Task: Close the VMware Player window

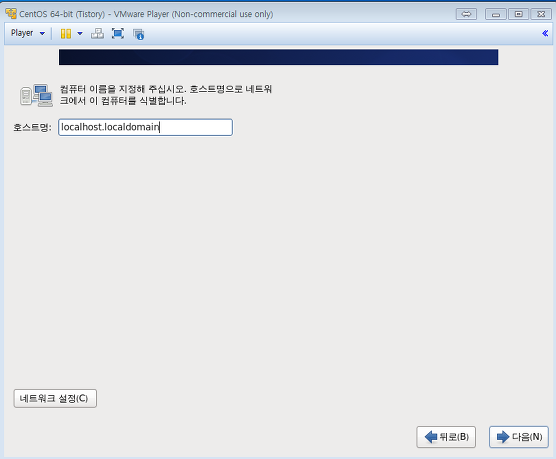Action: click(x=541, y=14)
